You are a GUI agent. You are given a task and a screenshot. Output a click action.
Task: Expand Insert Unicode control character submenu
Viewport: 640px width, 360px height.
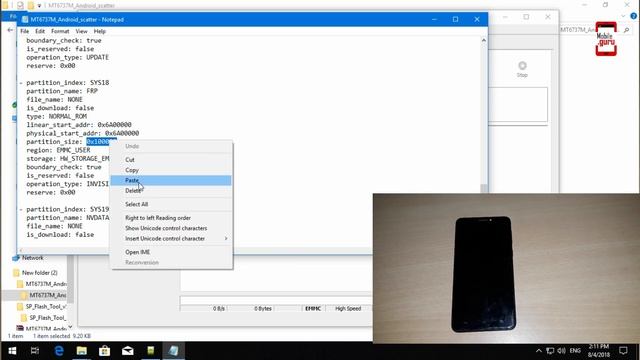(x=171, y=238)
